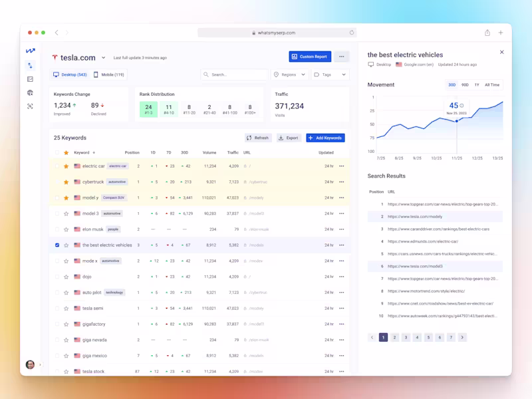532x399 pixels.
Task: Go to next search results page arrow
Action: pos(462,337)
